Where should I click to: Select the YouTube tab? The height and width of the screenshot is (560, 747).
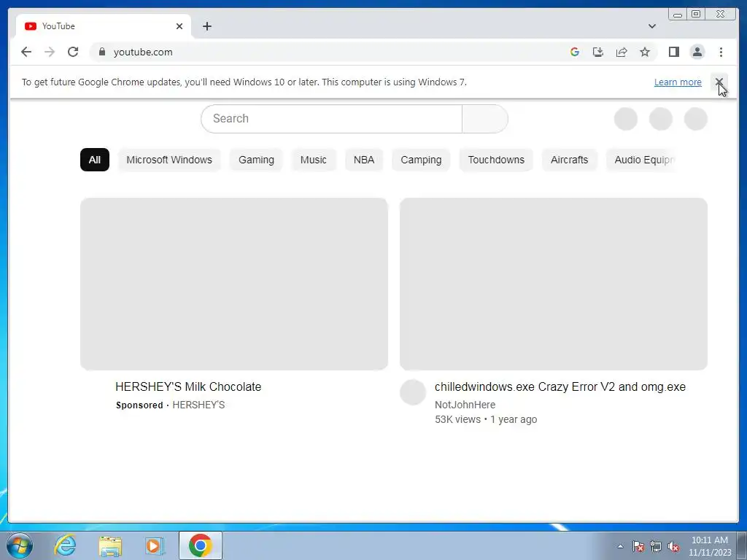click(104, 26)
